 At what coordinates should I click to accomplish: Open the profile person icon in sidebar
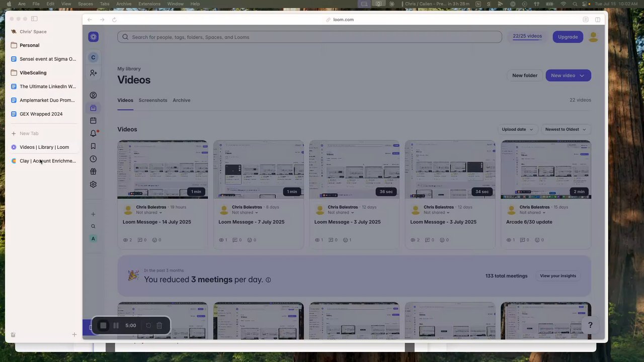(x=93, y=95)
